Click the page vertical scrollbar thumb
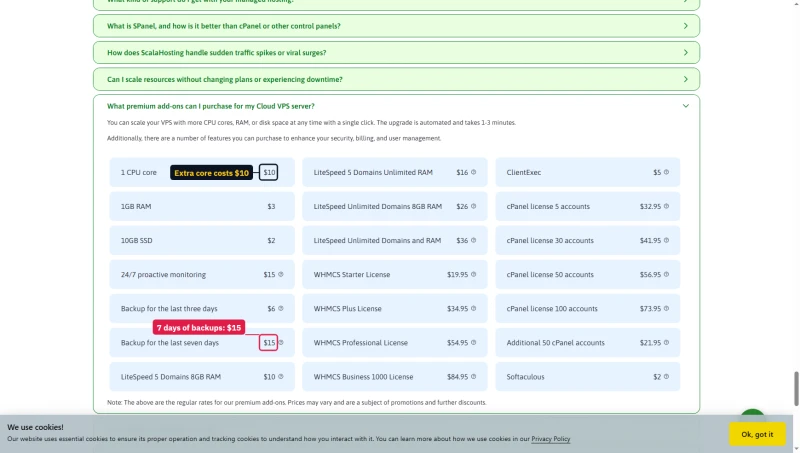 [796, 389]
